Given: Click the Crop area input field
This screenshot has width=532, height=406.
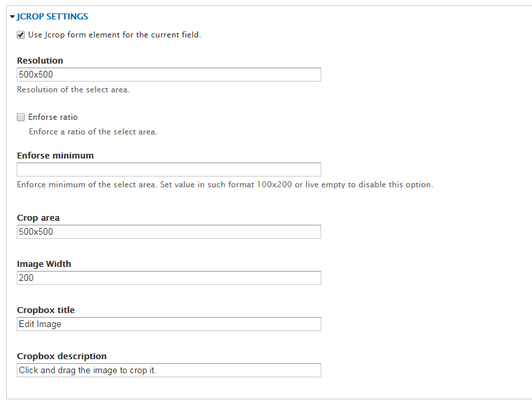Looking at the screenshot, I should [169, 231].
